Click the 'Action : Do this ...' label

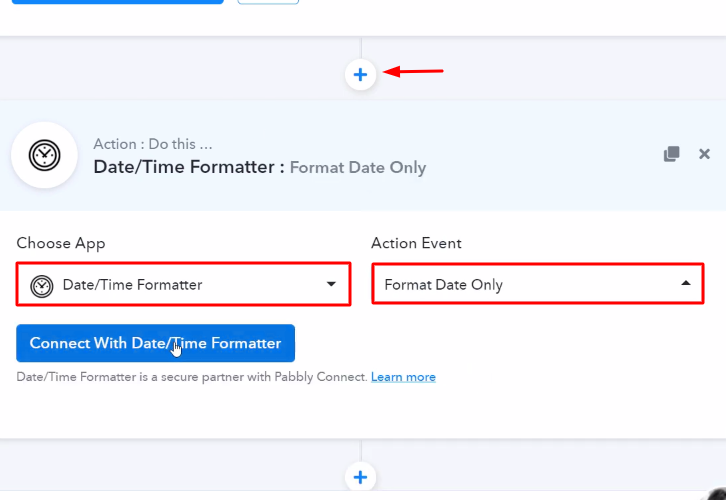point(153,144)
